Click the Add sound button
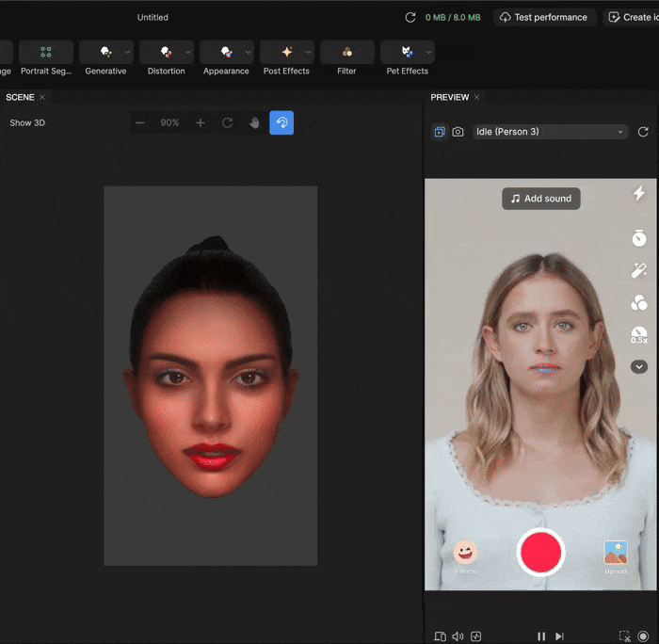659x644 pixels. 541,199
